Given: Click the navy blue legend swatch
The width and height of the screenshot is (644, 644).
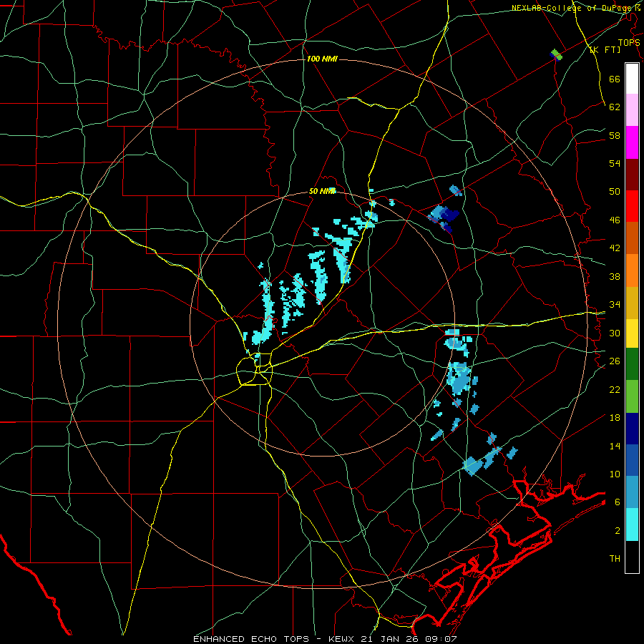Looking at the screenshot, I should pos(632,429).
